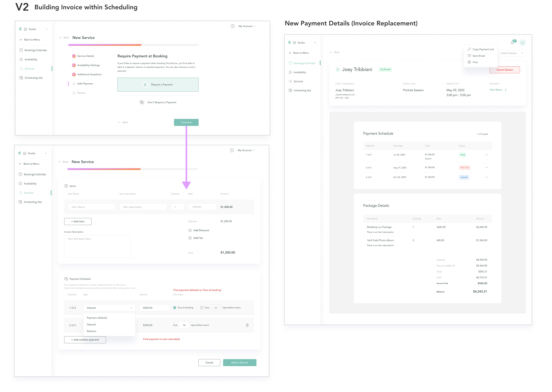Click the help question mark icon in top mockup
The height and width of the screenshot is (392, 552).
232,26
